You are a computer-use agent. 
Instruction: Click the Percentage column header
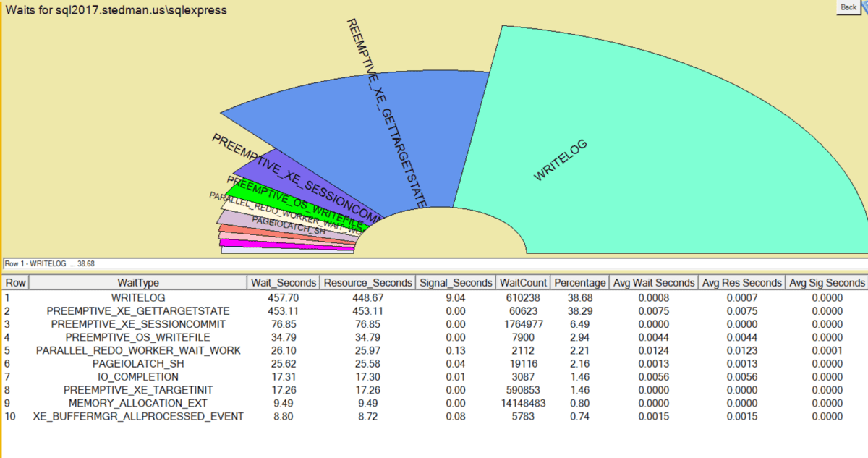579,283
